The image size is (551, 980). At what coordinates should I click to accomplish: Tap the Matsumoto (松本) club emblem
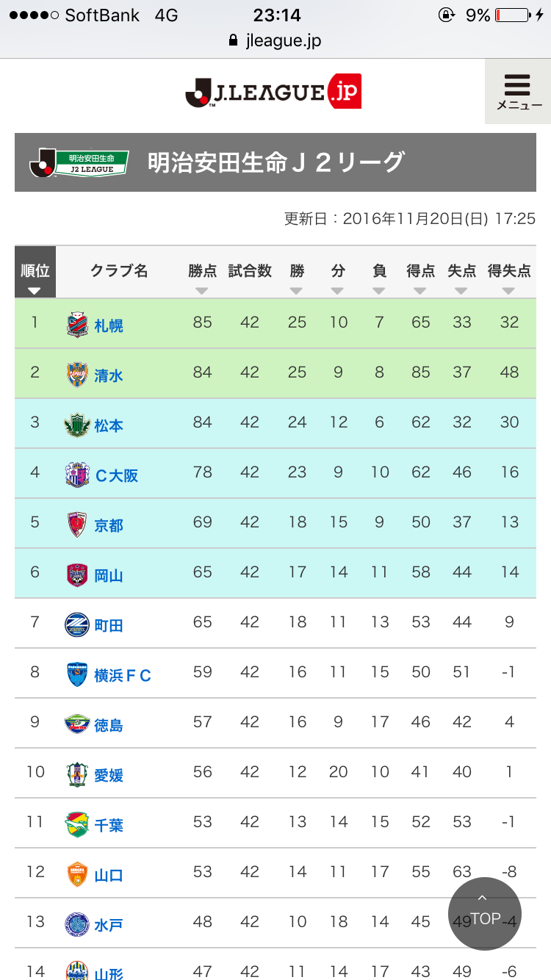pyautogui.click(x=76, y=424)
